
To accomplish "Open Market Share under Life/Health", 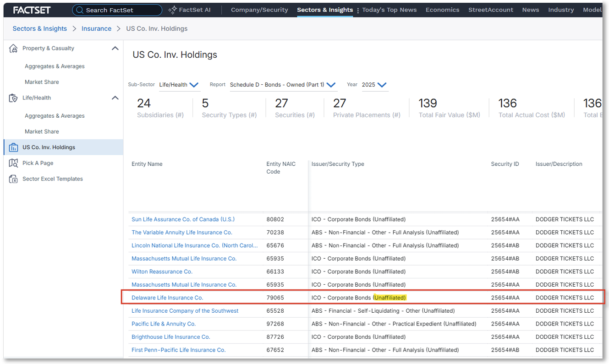I will (42, 131).
